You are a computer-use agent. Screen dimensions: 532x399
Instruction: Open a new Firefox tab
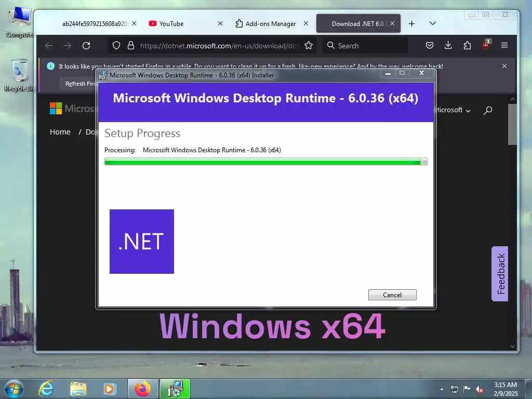(x=411, y=24)
